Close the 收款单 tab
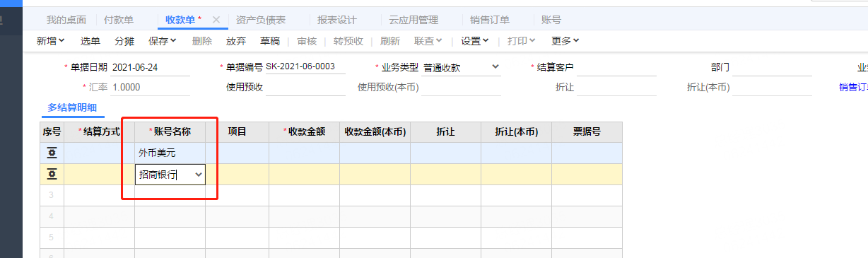 216,20
